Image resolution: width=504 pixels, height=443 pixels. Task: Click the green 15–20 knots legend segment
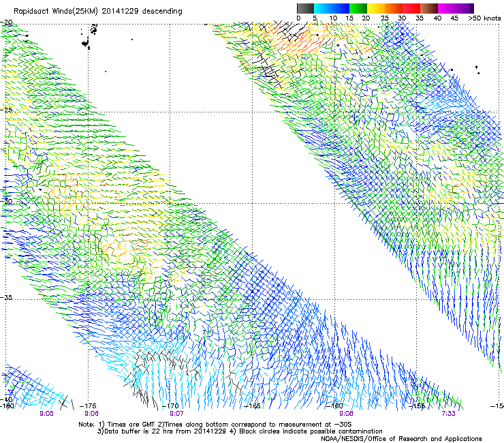358,8
